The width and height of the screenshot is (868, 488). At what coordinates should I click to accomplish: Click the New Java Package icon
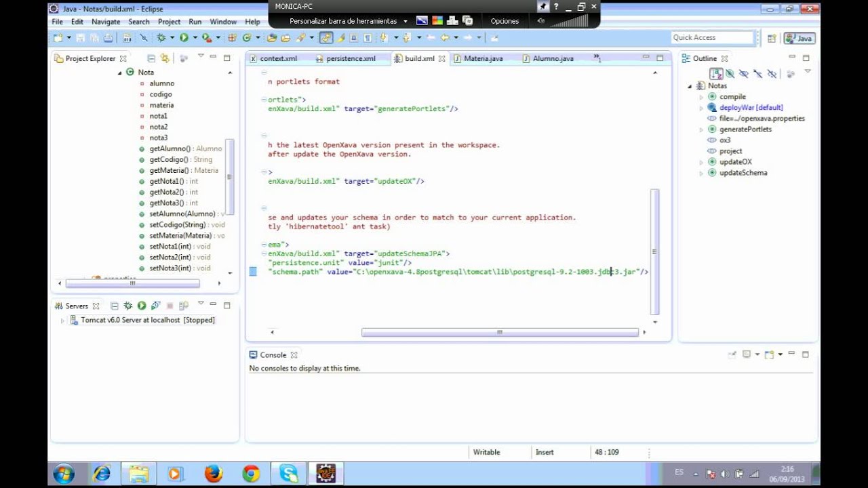232,38
